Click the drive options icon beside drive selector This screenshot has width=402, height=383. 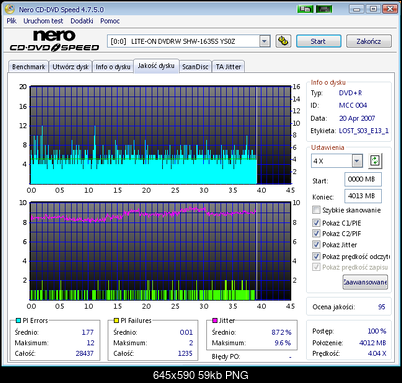[283, 41]
